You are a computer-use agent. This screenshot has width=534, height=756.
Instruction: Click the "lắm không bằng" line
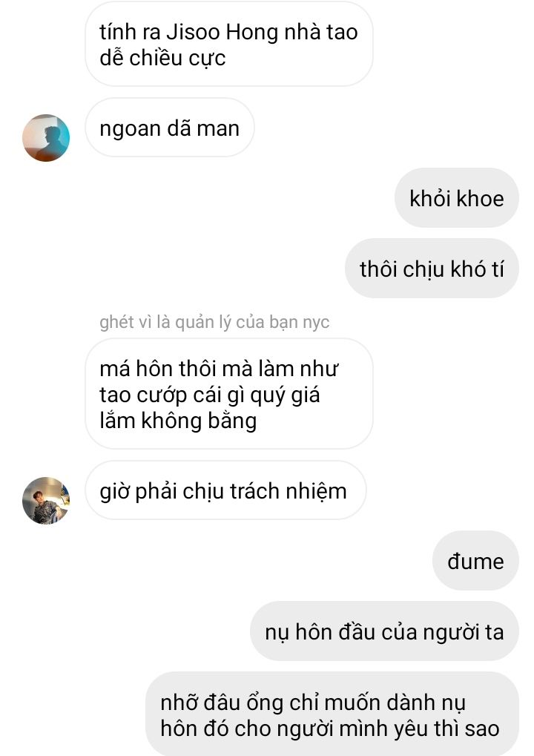click(x=178, y=421)
